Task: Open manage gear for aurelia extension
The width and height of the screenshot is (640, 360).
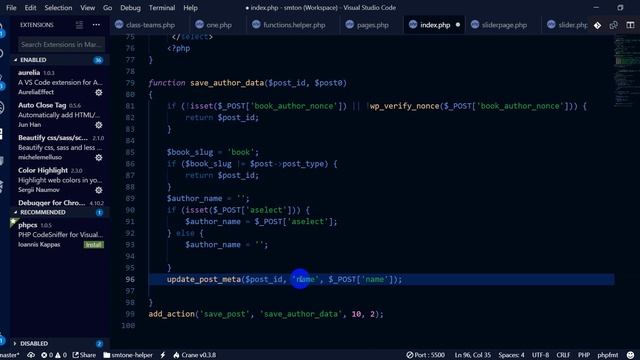Action: click(x=99, y=93)
